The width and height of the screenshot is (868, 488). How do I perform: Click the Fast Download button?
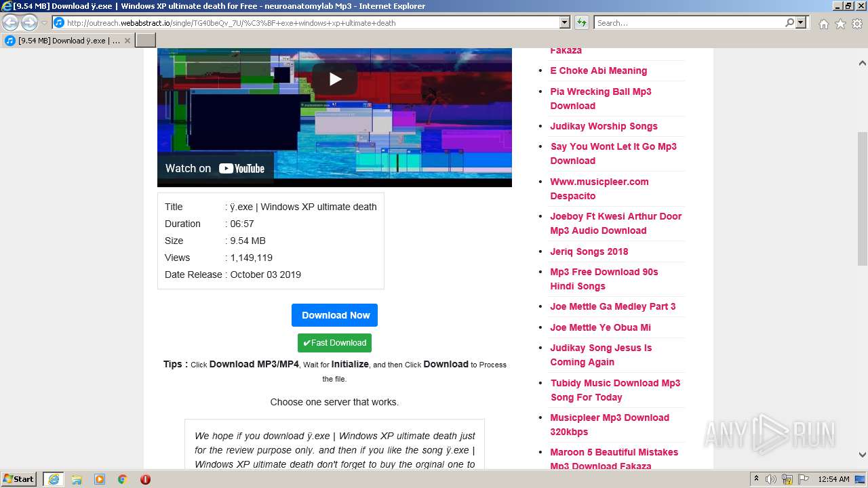334,343
